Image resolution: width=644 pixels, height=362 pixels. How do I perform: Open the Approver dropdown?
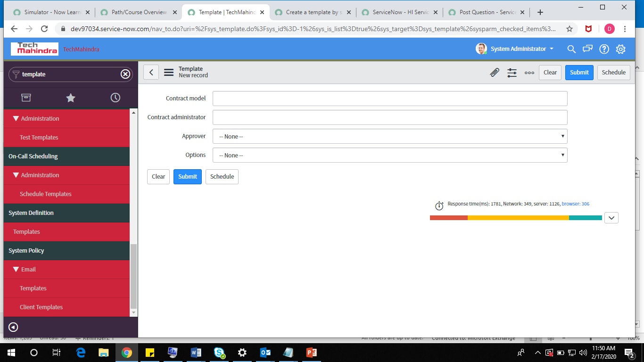pos(389,136)
